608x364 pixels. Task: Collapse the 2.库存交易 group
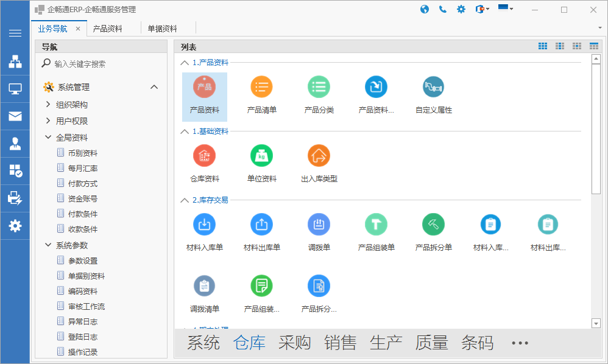[x=185, y=200]
